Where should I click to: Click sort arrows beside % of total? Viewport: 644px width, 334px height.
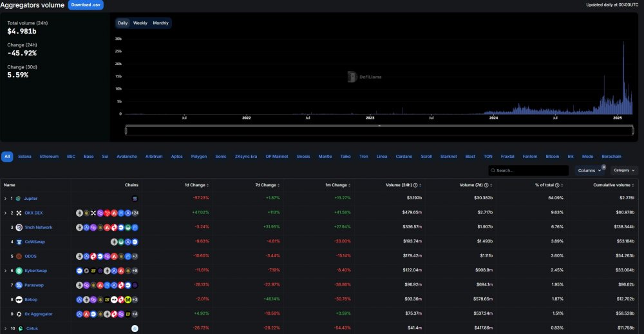pyautogui.click(x=562, y=186)
